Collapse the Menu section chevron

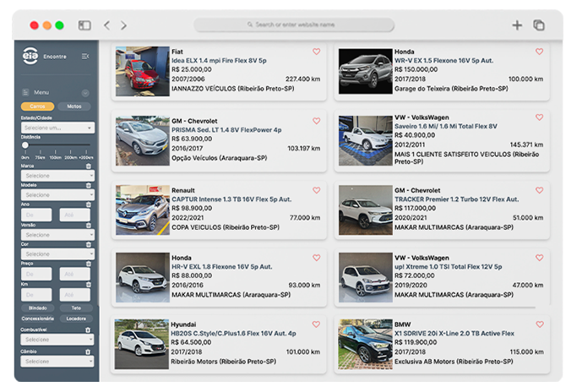click(85, 93)
